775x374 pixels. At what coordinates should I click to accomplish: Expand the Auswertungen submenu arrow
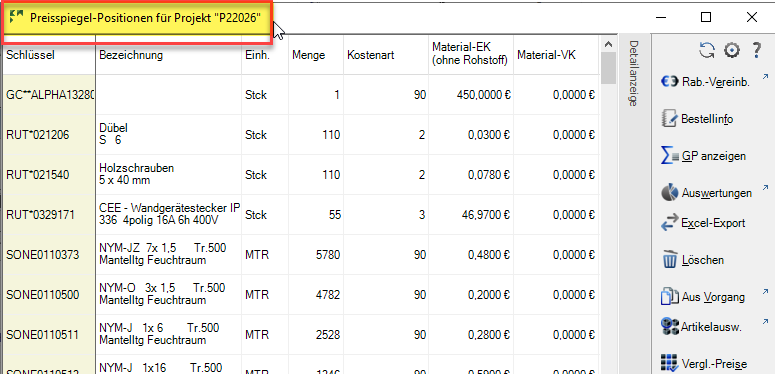point(766,187)
